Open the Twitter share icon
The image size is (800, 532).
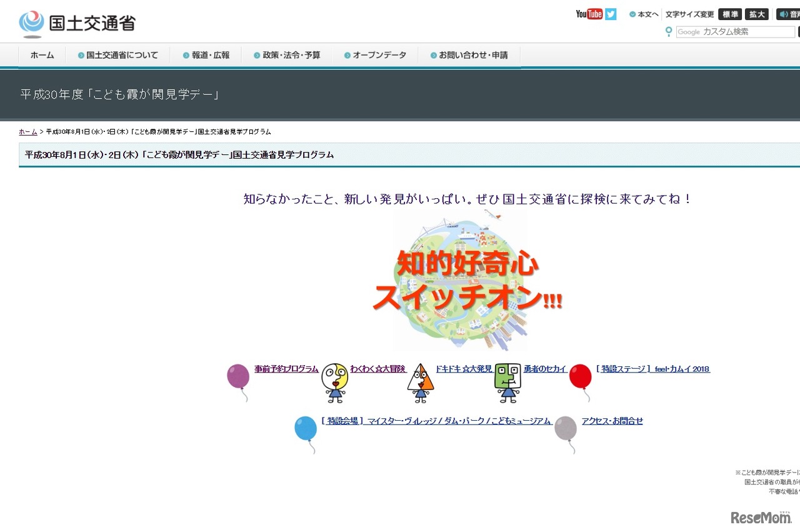coord(610,14)
